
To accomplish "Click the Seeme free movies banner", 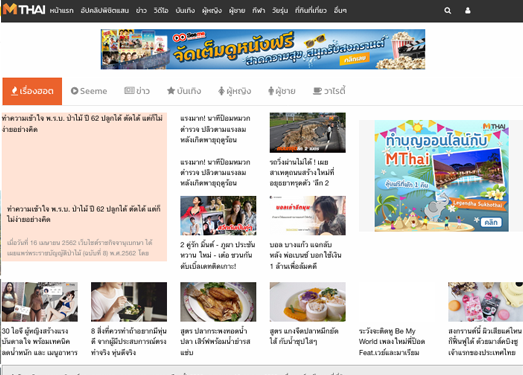I will click(263, 49).
